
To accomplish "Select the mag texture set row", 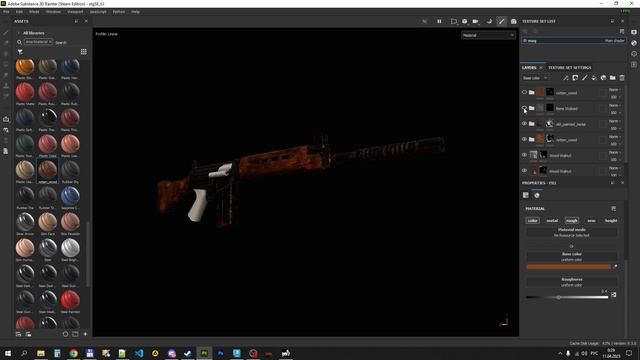I will pos(573,41).
